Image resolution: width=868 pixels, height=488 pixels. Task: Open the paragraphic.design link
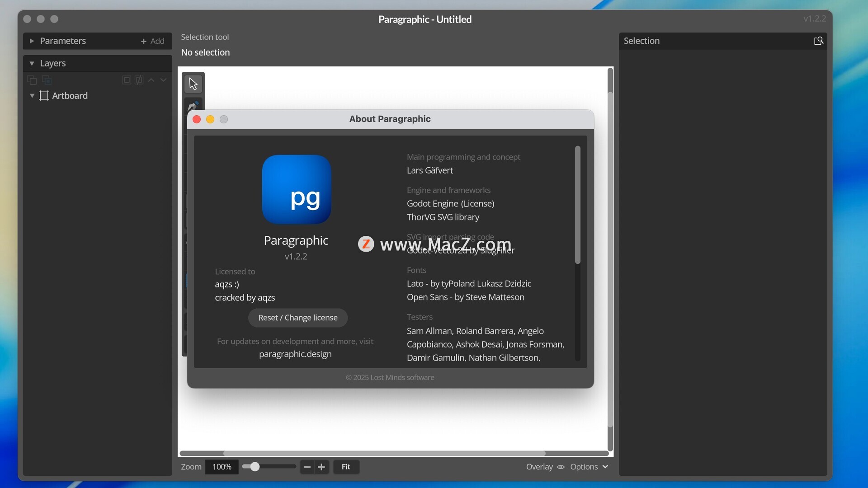(x=295, y=354)
